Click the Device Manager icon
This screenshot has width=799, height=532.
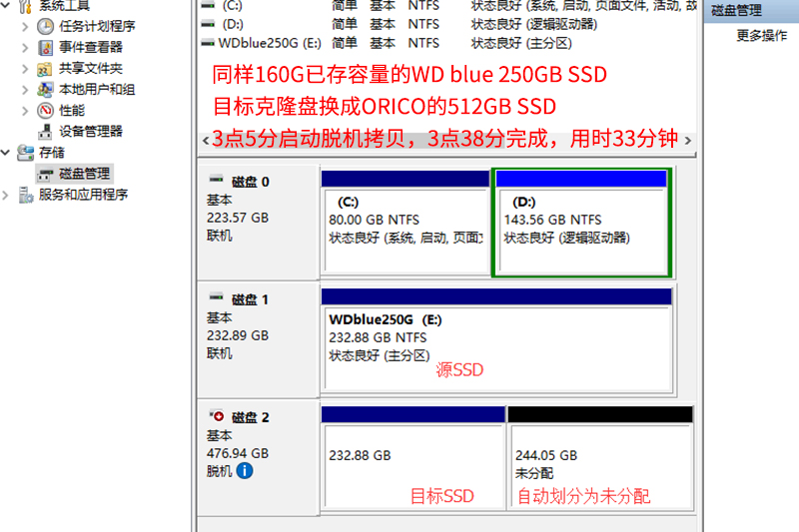45,132
